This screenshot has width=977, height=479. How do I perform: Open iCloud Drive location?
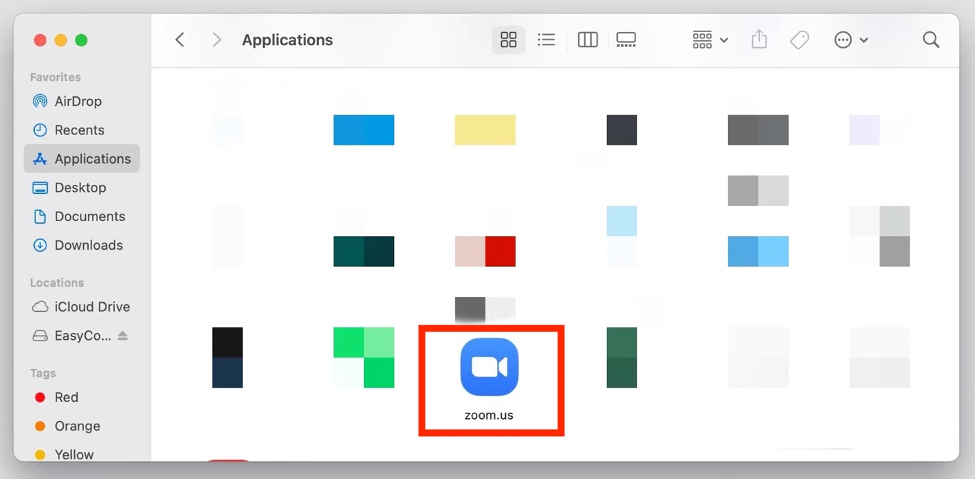pos(92,307)
